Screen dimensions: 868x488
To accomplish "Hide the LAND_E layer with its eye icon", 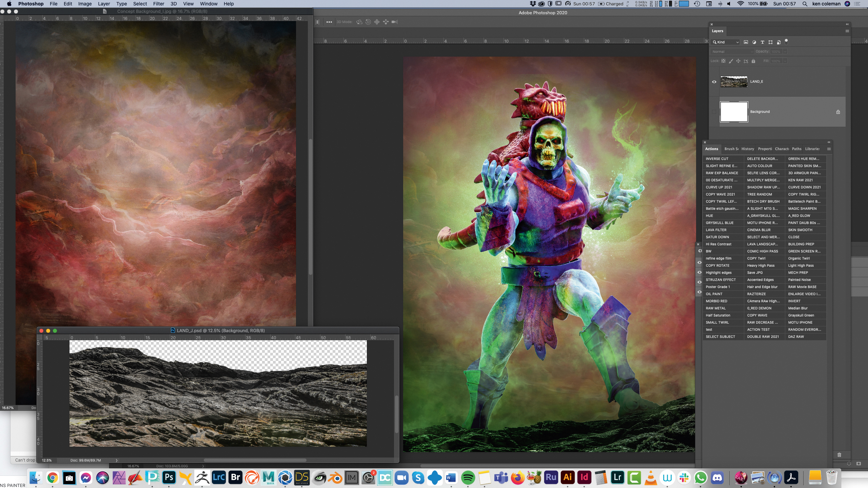I will 714,82.
